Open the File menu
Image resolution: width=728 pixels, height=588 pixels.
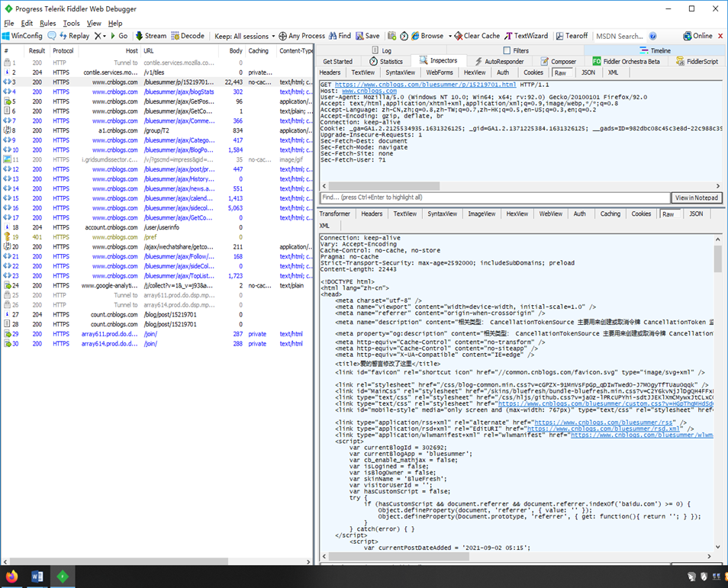point(9,23)
